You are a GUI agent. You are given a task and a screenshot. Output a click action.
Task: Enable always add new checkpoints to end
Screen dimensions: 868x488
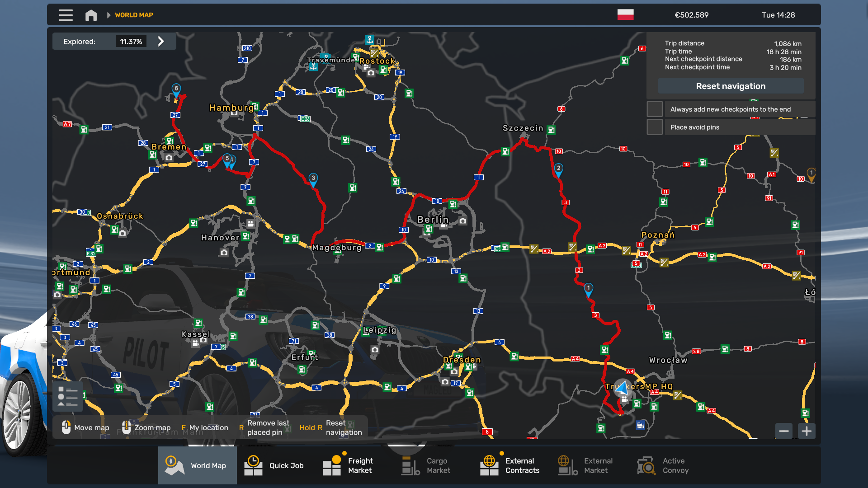click(x=655, y=109)
